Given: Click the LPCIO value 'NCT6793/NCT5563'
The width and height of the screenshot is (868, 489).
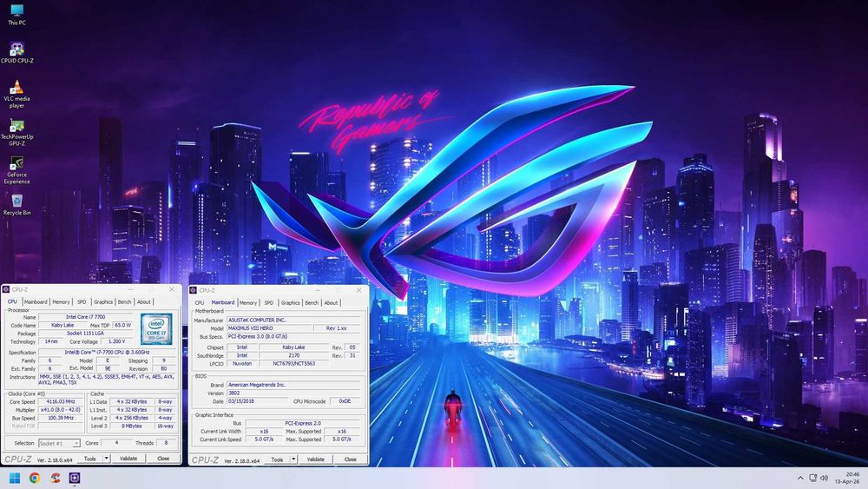Looking at the screenshot, I should pyautogui.click(x=294, y=364).
